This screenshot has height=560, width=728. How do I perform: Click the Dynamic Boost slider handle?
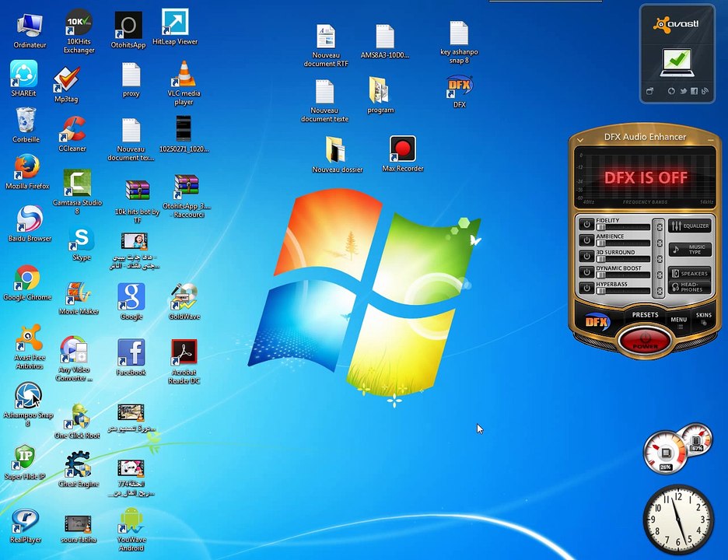pyautogui.click(x=601, y=275)
